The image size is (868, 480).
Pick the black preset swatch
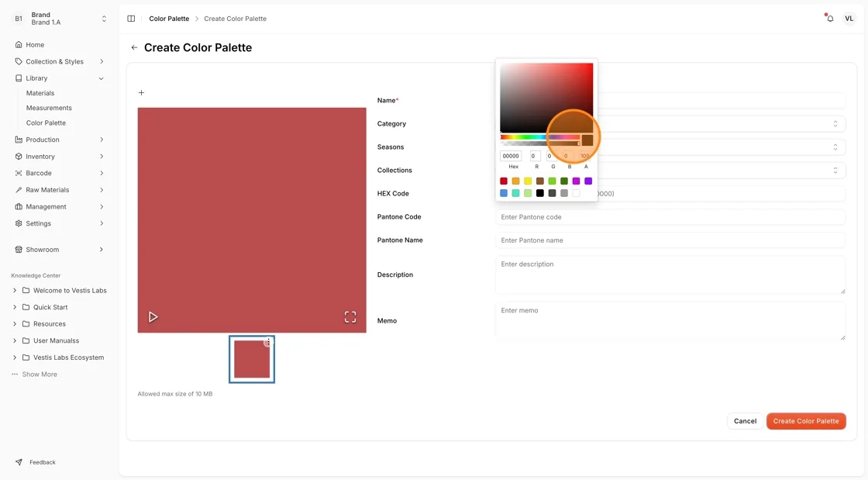tap(539, 193)
